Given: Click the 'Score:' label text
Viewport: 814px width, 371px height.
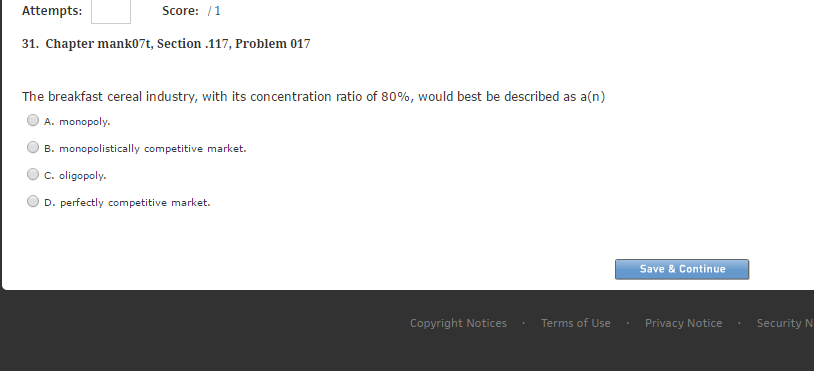Looking at the screenshot, I should tap(180, 11).
